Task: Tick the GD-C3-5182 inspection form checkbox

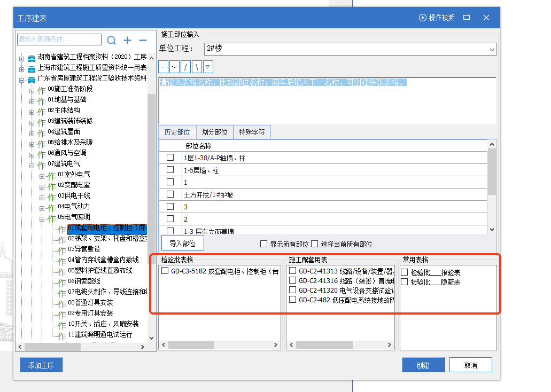Action: (x=165, y=271)
